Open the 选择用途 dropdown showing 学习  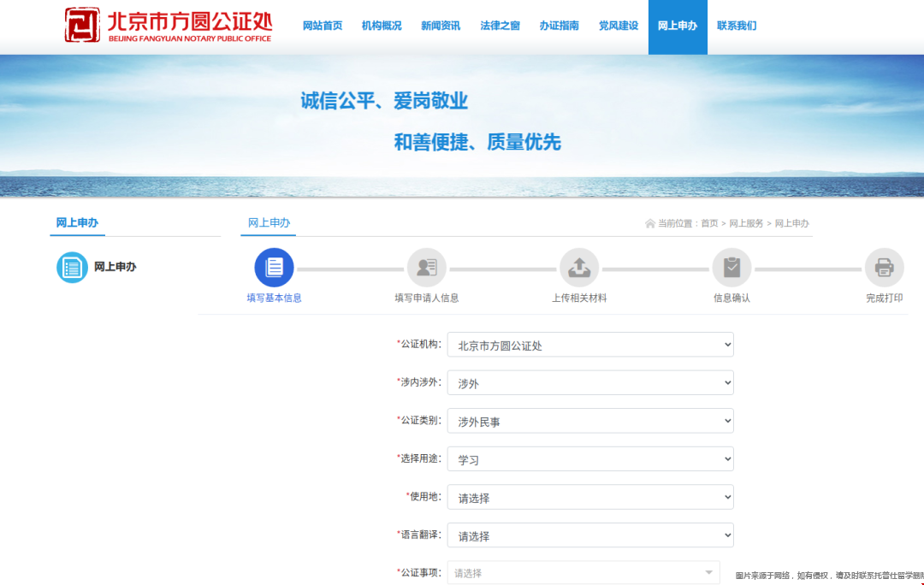coord(590,458)
